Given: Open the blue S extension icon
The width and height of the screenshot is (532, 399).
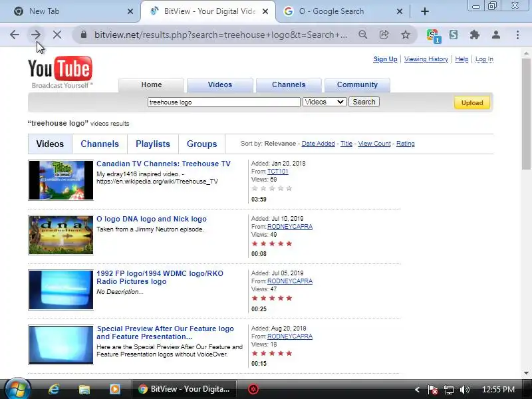Looking at the screenshot, I should pos(454,35).
